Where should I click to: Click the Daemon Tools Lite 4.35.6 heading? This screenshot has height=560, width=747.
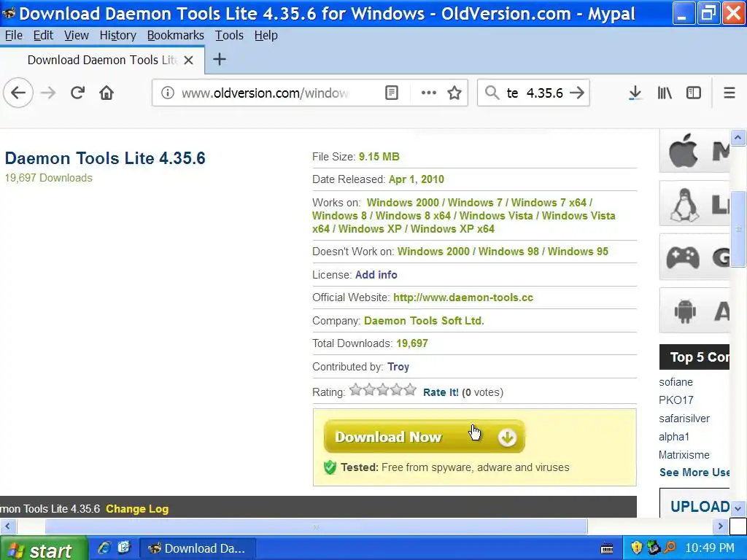pyautogui.click(x=105, y=158)
